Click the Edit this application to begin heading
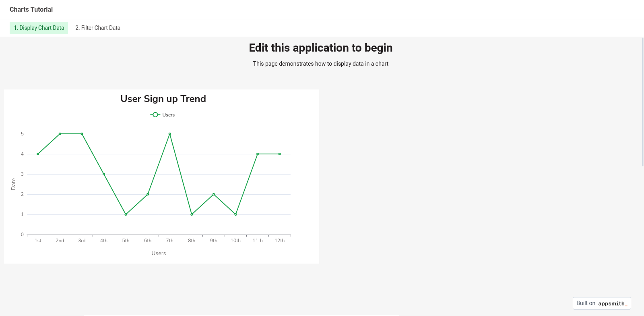This screenshot has width=644, height=316. [x=320, y=48]
